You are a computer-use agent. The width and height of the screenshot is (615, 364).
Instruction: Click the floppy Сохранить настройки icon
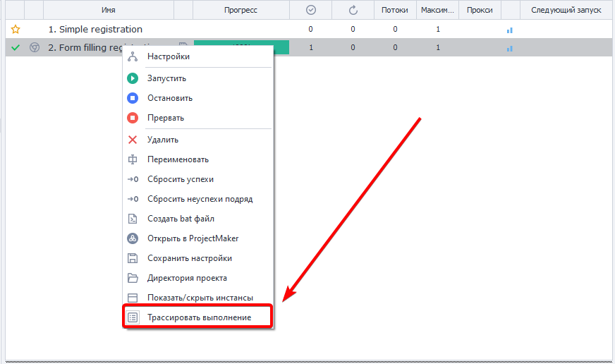coord(133,258)
